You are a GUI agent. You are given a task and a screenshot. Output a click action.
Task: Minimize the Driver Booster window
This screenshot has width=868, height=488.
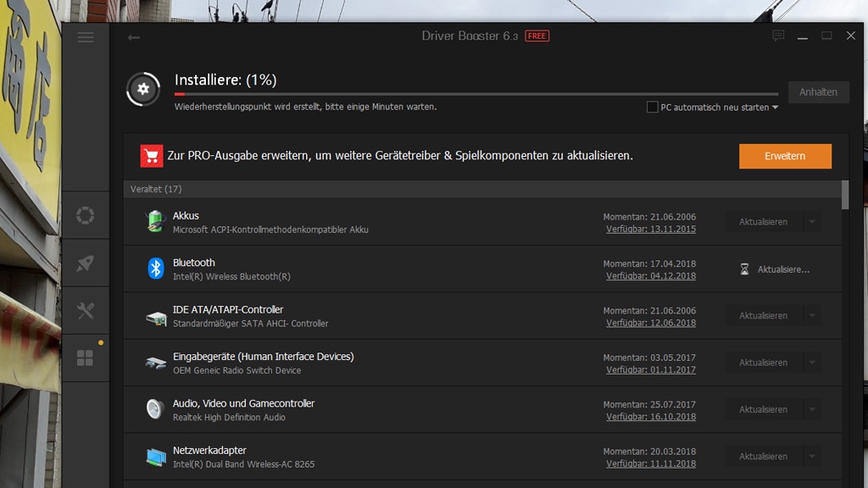click(802, 36)
